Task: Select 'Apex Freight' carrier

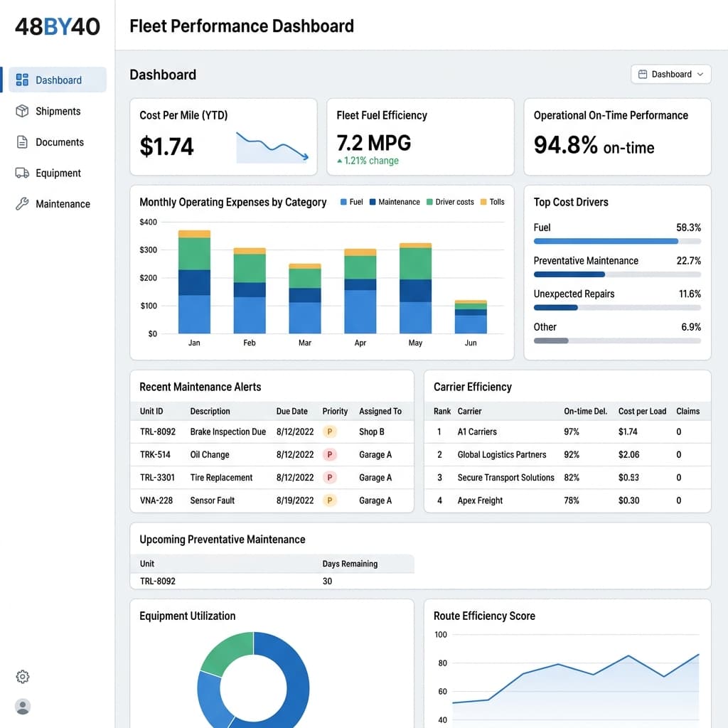Action: pyautogui.click(x=480, y=500)
